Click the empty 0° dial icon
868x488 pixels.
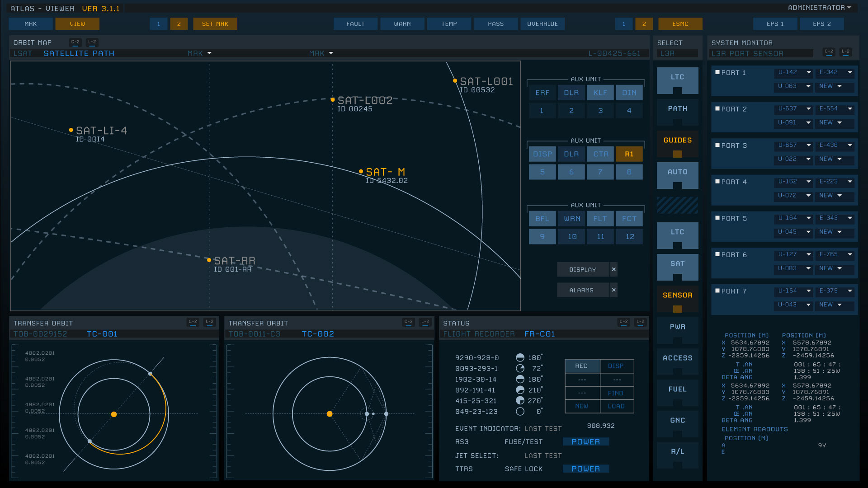pos(520,412)
